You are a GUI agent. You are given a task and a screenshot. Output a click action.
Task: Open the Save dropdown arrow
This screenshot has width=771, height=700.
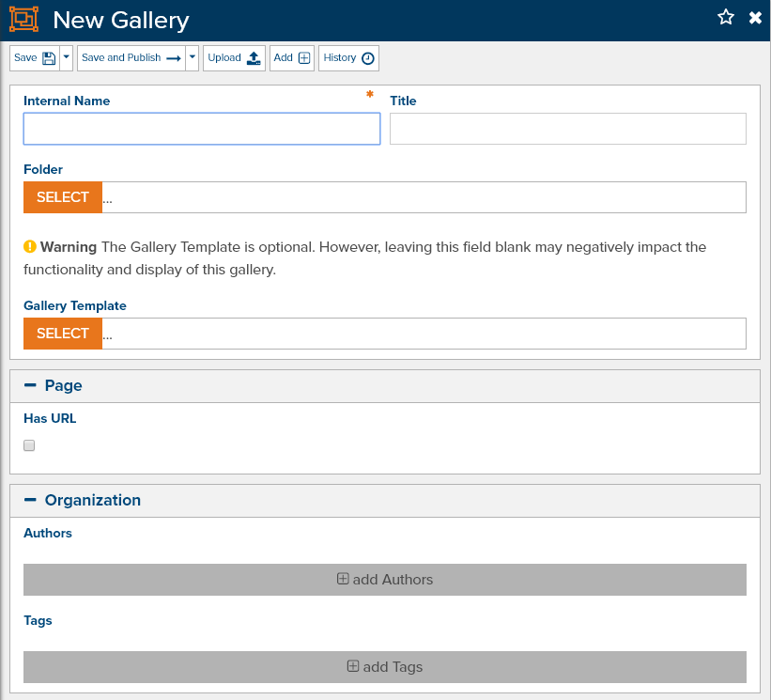click(67, 58)
